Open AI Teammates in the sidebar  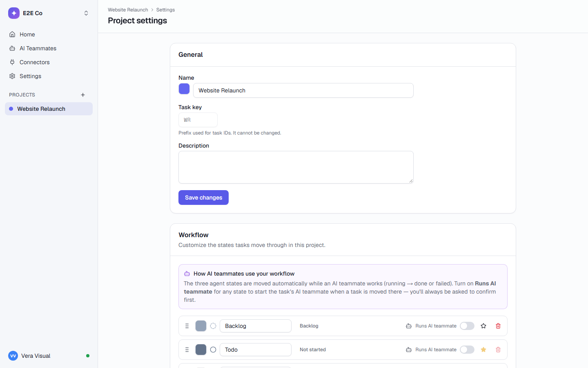[49, 48]
